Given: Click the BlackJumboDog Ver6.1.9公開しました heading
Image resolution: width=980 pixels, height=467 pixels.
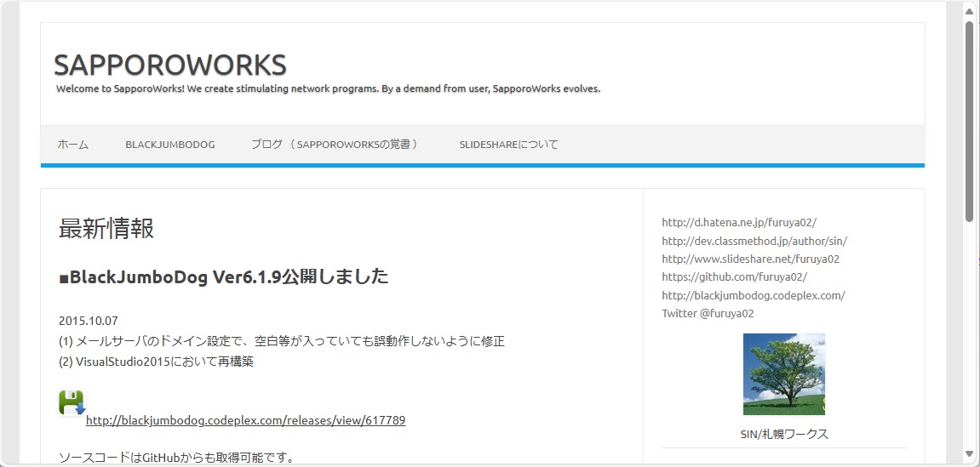Looking at the screenshot, I should point(224,276).
